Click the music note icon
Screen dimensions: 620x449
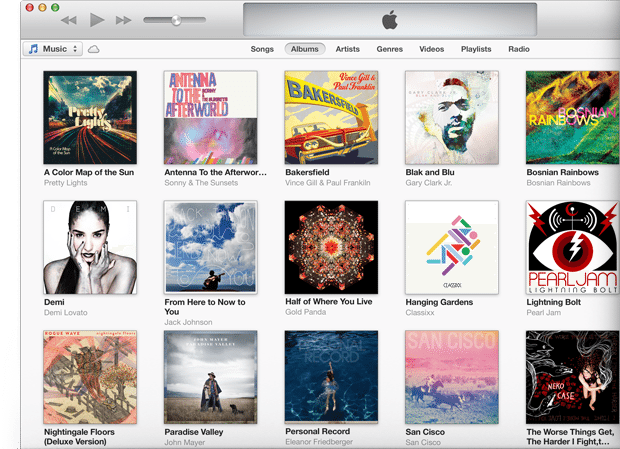33,49
